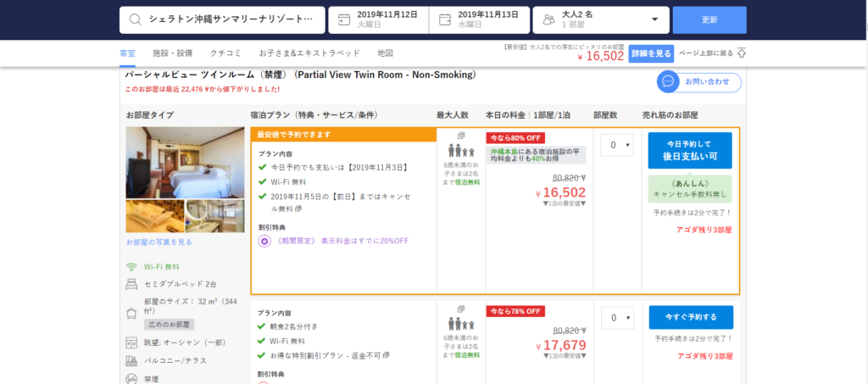
Task: Click the check-out calendar icon
Action: (x=444, y=19)
